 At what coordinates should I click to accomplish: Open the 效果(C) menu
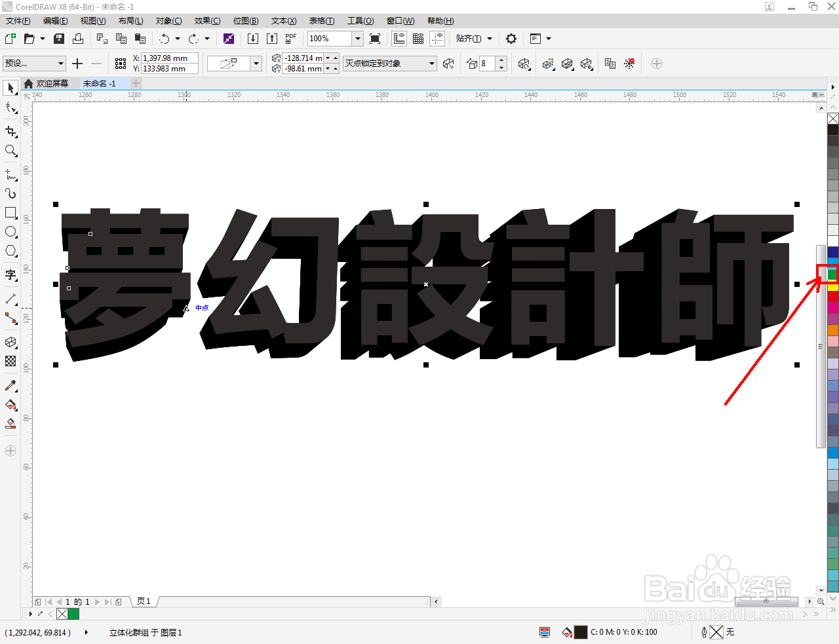pos(207,21)
